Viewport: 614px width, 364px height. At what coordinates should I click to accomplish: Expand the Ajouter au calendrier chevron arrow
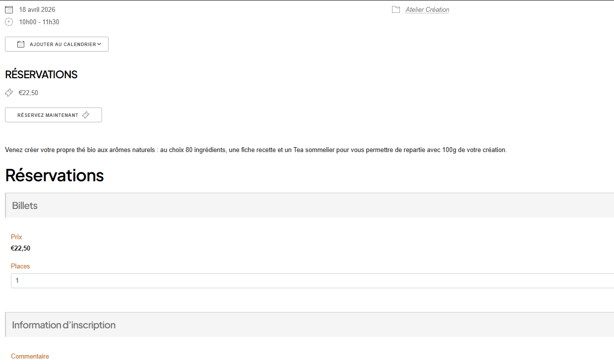tap(99, 44)
